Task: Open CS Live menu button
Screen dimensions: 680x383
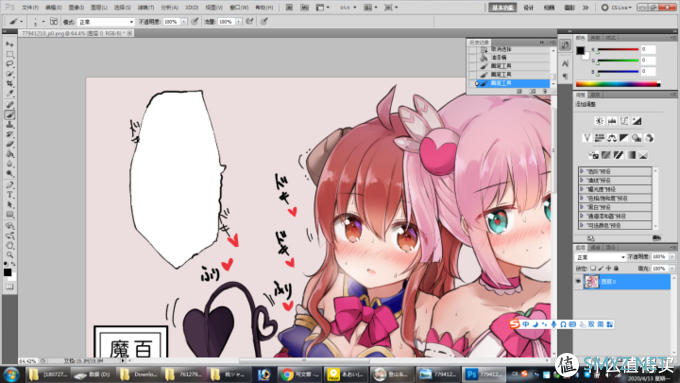Action: pos(617,7)
